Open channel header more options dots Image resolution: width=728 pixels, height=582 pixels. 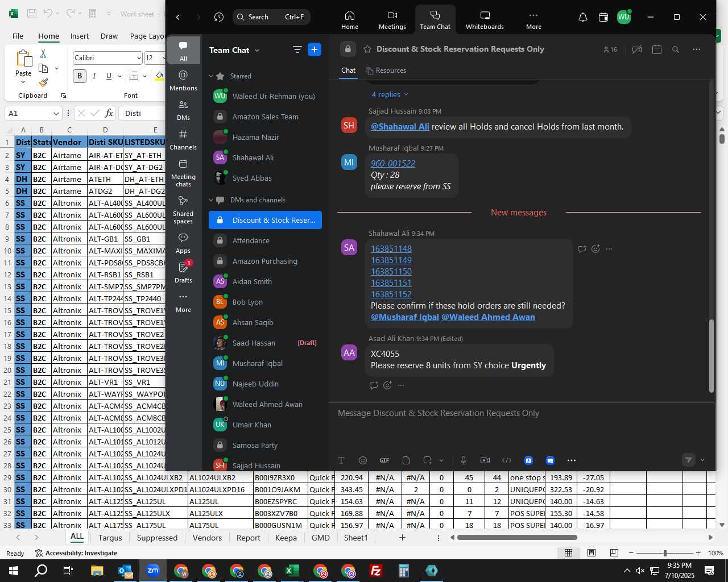tap(697, 49)
